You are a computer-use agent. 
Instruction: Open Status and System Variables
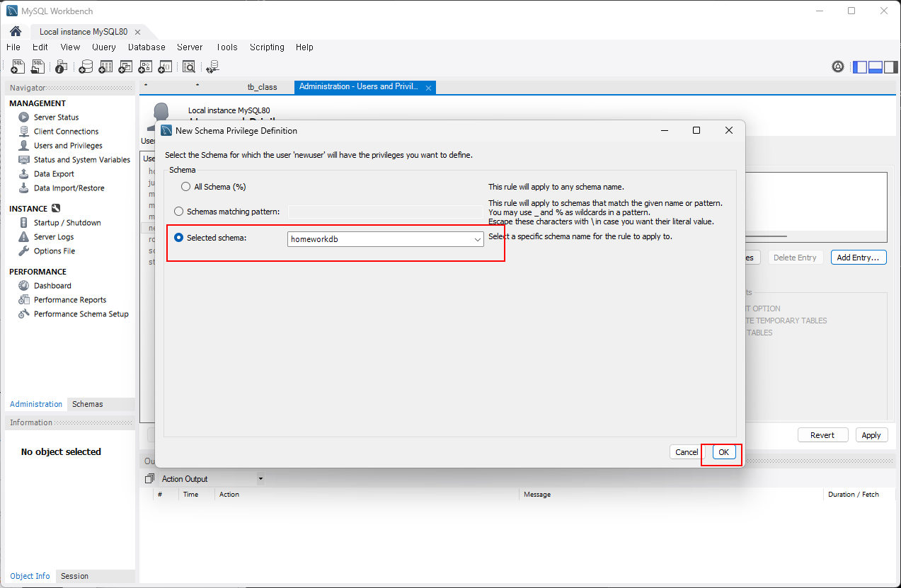pyautogui.click(x=82, y=160)
